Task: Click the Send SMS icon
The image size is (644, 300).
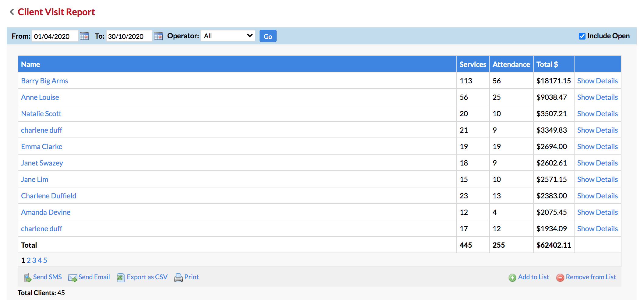Action: [28, 277]
